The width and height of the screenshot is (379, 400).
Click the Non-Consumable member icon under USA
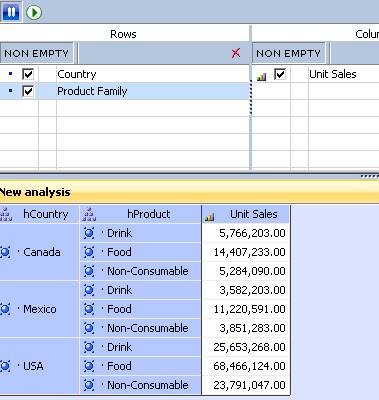coord(89,385)
